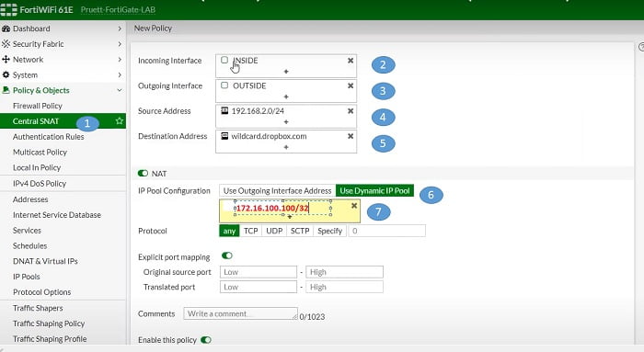644x352 pixels.
Task: Click Original source port Low field
Action: (259, 272)
